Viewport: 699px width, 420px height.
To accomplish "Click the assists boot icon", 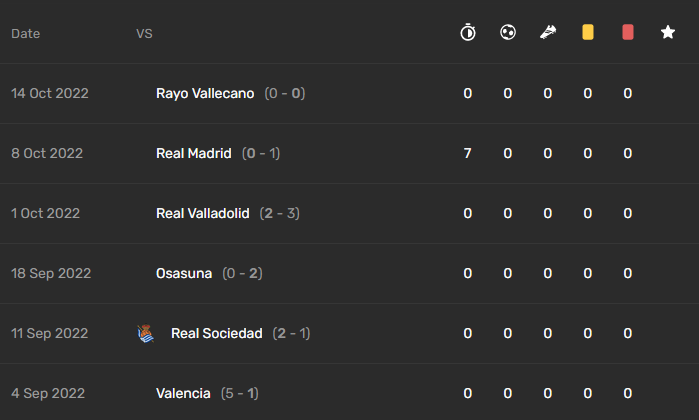I will coord(548,32).
